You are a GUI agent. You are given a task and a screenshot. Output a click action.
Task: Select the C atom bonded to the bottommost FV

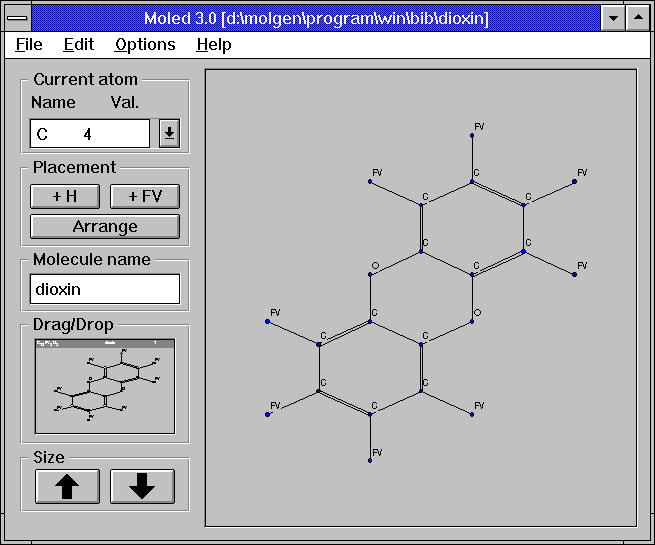(370, 414)
